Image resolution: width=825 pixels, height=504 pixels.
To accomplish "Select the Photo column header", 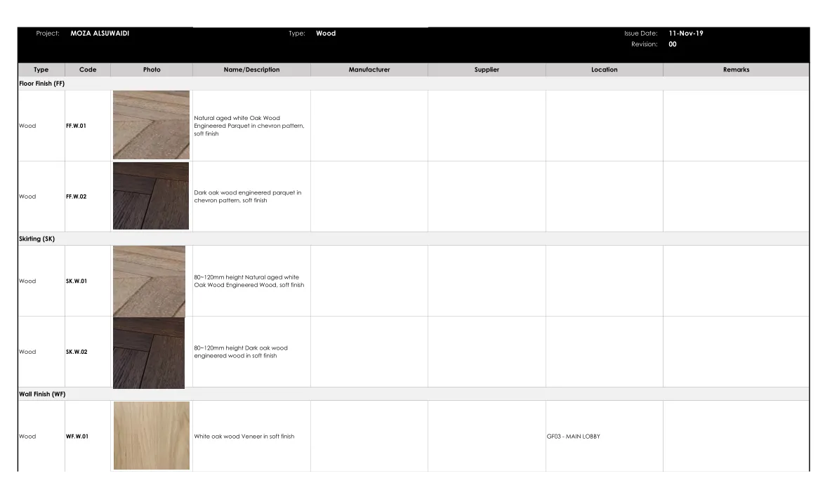I will coord(152,69).
